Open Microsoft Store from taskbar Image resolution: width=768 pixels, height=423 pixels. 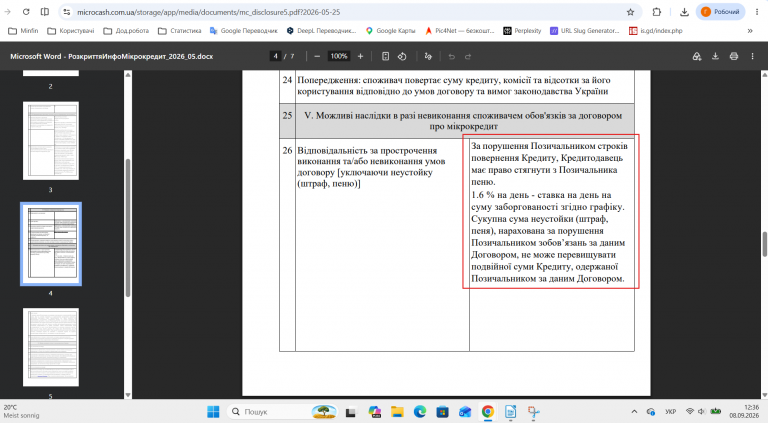442,412
